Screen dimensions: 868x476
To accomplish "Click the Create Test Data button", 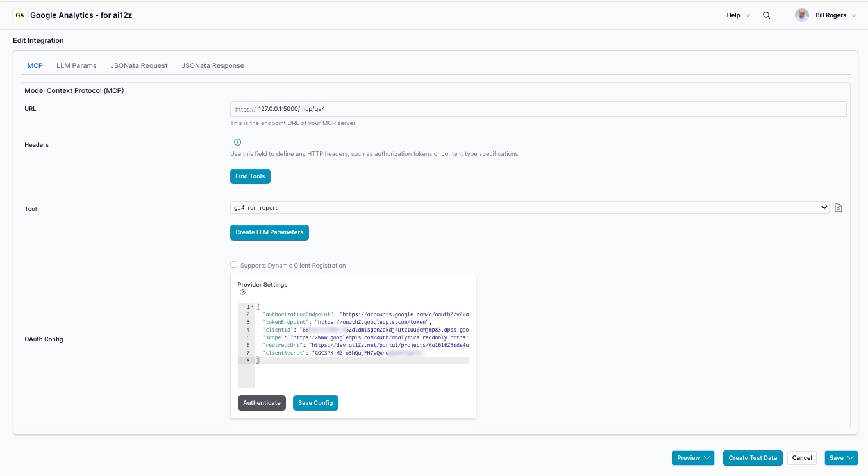I will tap(753, 458).
